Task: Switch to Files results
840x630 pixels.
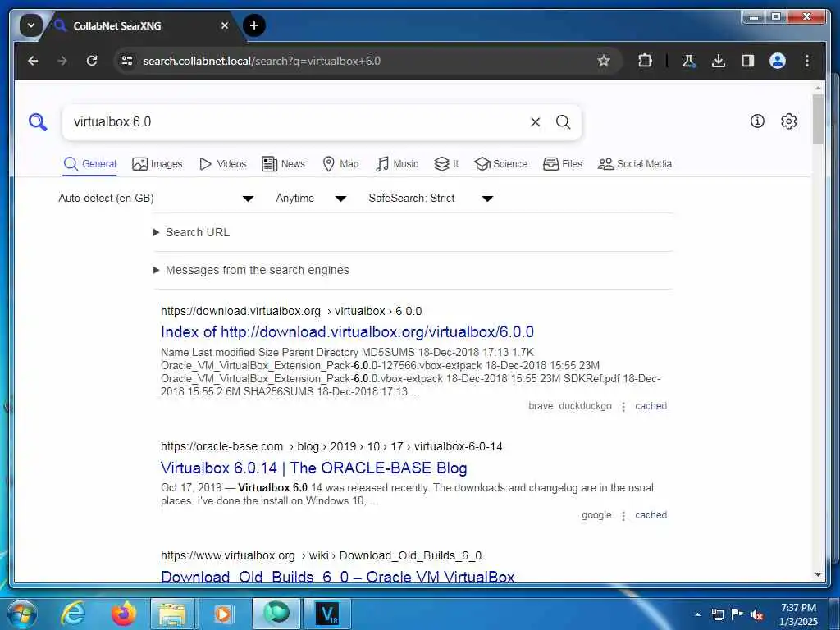Action: point(563,164)
